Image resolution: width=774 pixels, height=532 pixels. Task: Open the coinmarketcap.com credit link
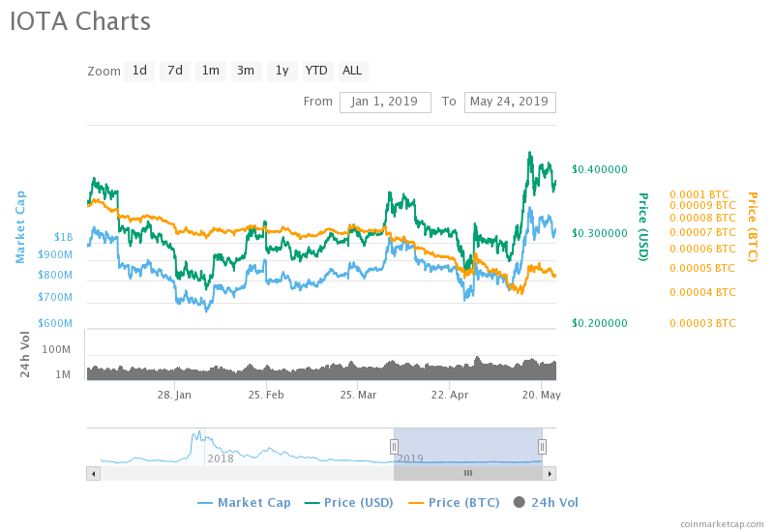tap(722, 524)
